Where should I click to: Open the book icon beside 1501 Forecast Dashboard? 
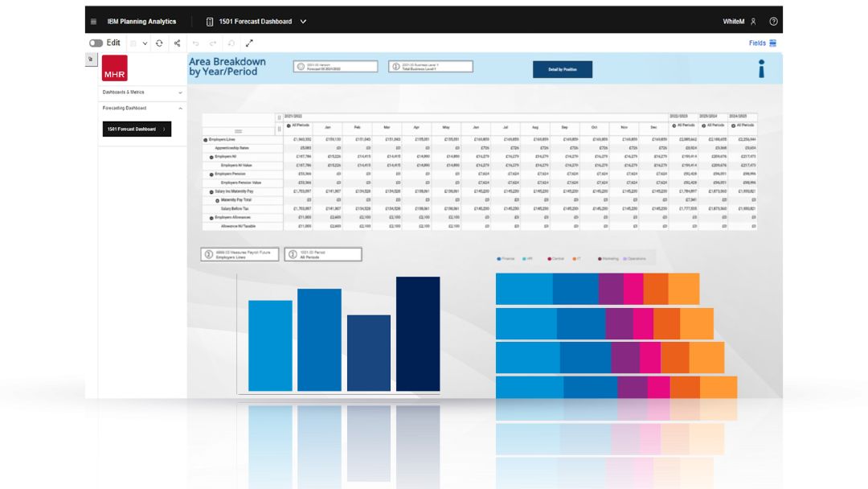pyautogui.click(x=210, y=22)
